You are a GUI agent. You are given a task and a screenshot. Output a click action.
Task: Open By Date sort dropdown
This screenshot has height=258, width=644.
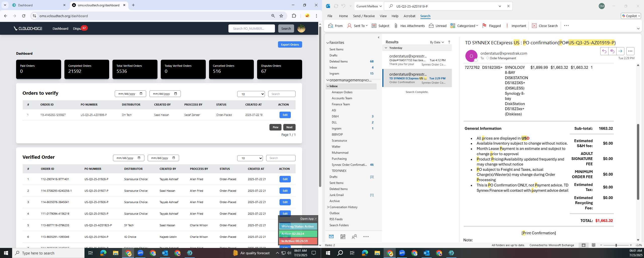click(x=437, y=42)
